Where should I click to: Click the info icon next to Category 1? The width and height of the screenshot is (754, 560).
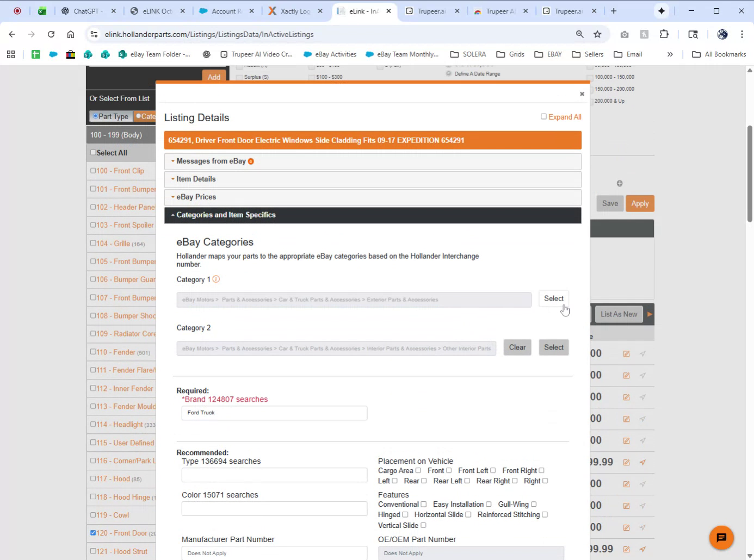click(216, 279)
